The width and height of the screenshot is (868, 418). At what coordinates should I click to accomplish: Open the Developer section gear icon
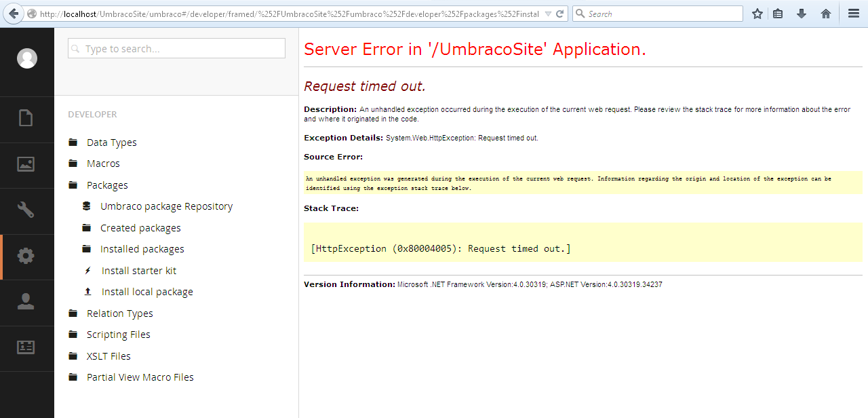coord(26,256)
